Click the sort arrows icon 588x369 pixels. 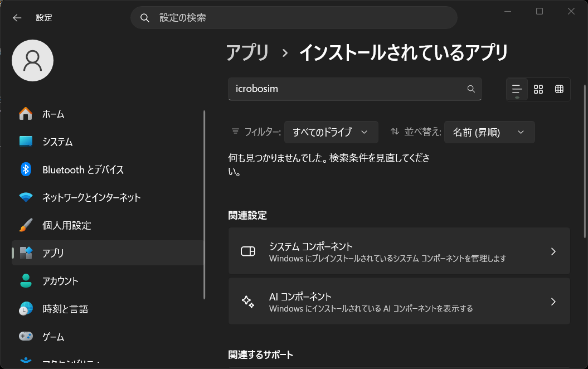395,131
